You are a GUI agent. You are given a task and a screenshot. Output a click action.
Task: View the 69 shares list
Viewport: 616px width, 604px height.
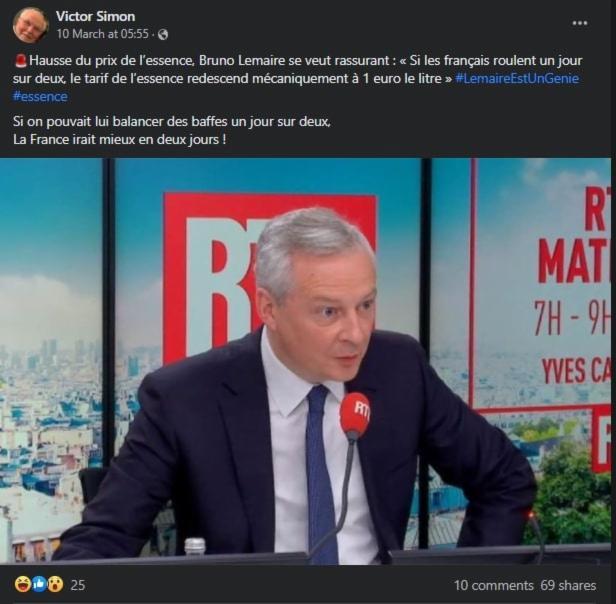568,585
